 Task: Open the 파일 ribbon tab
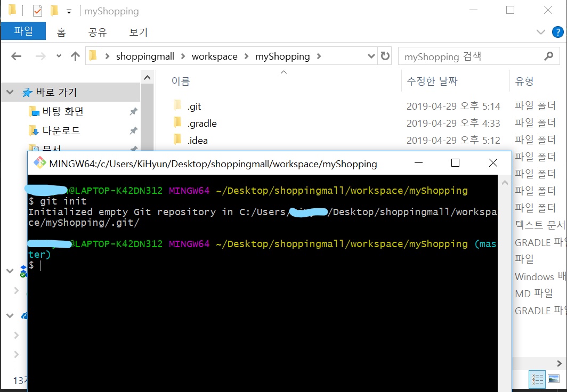(23, 31)
